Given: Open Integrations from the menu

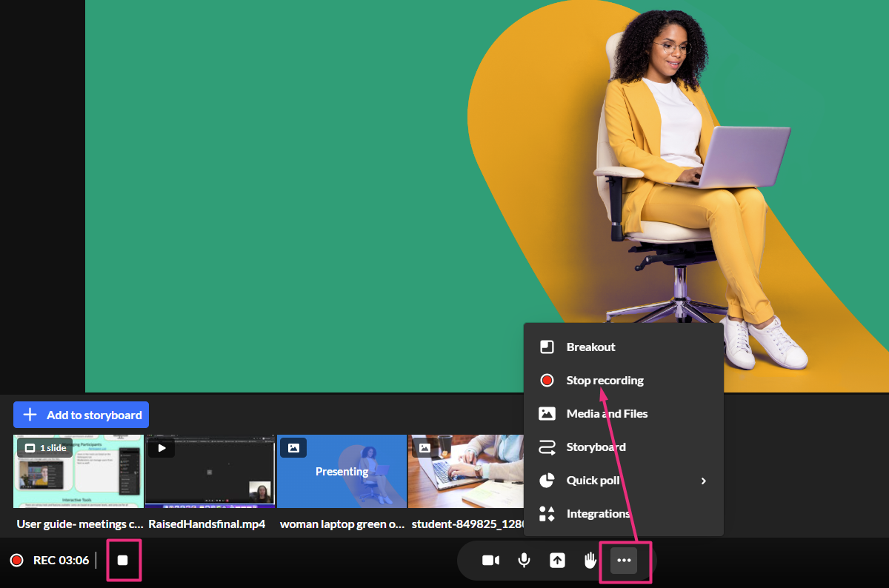Looking at the screenshot, I should pyautogui.click(x=598, y=513).
